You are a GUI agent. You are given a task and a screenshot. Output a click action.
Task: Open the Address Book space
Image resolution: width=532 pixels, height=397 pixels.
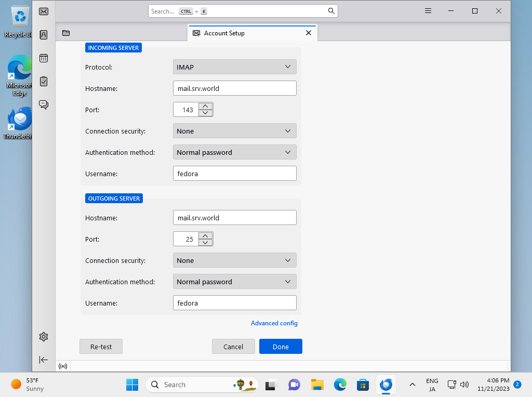(44, 34)
